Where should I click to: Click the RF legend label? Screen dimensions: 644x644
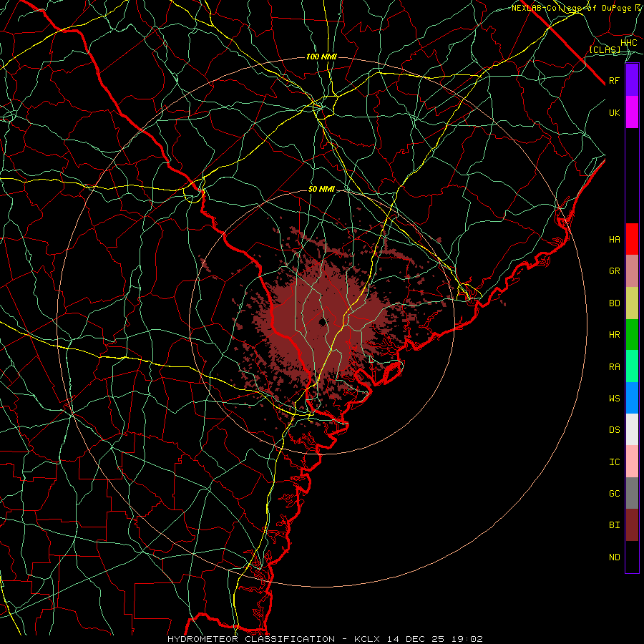pyautogui.click(x=615, y=80)
